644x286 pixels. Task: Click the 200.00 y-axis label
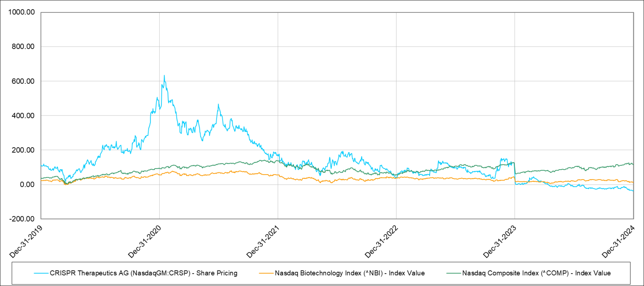point(23,150)
